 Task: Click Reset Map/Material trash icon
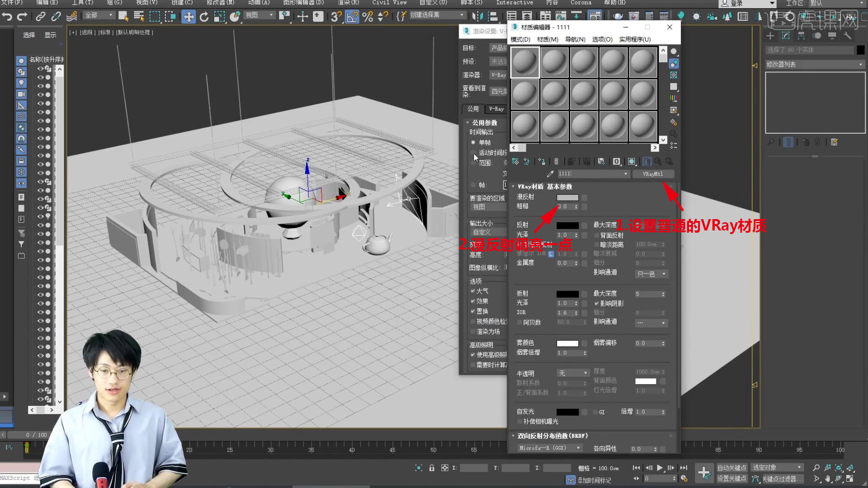[x=556, y=161]
